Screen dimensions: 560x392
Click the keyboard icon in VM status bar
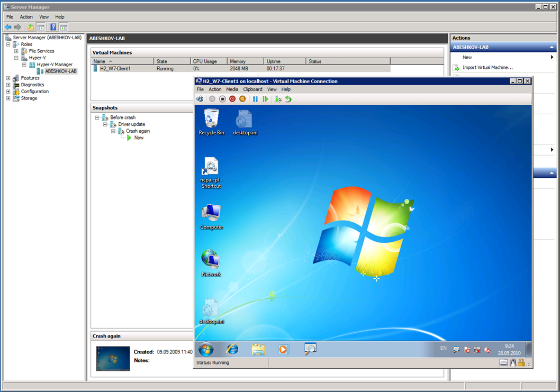pos(503,363)
